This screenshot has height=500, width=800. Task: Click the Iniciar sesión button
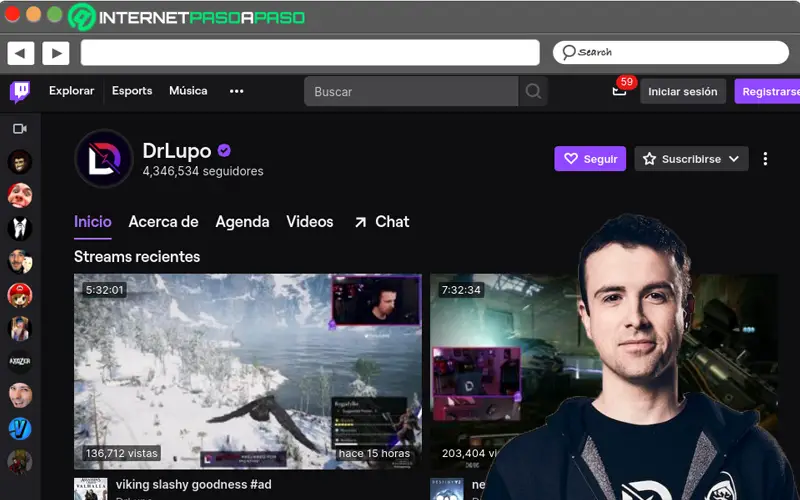(683, 91)
